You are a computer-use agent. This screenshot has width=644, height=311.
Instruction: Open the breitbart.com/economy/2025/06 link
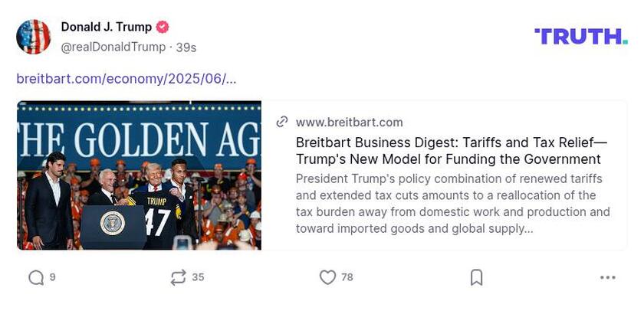(127, 78)
